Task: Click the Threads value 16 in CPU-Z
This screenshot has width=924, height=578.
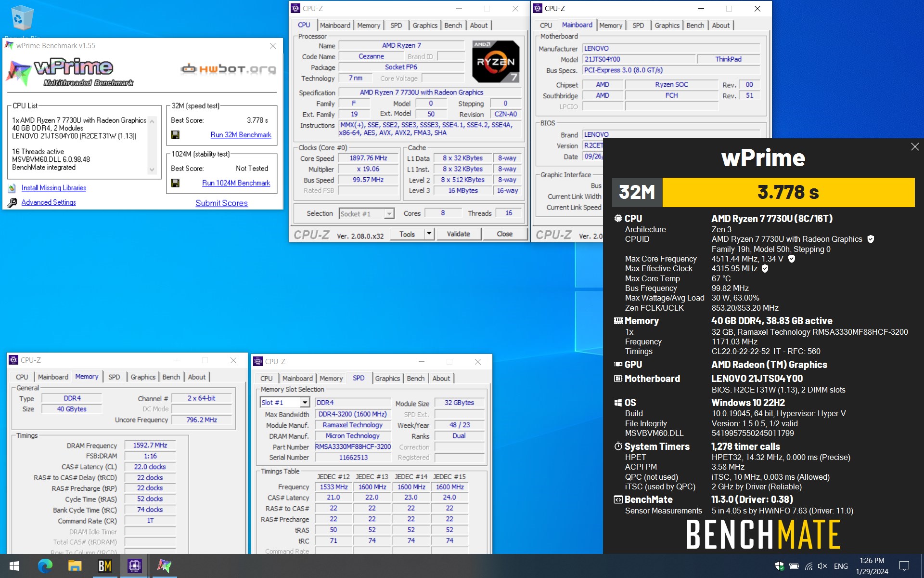Action: click(x=509, y=213)
